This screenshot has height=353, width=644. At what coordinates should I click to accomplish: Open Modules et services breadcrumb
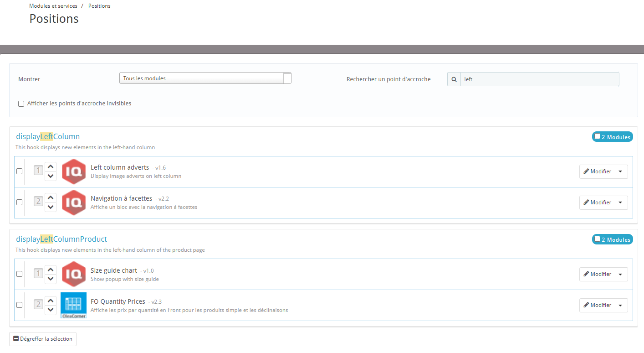pyautogui.click(x=52, y=6)
